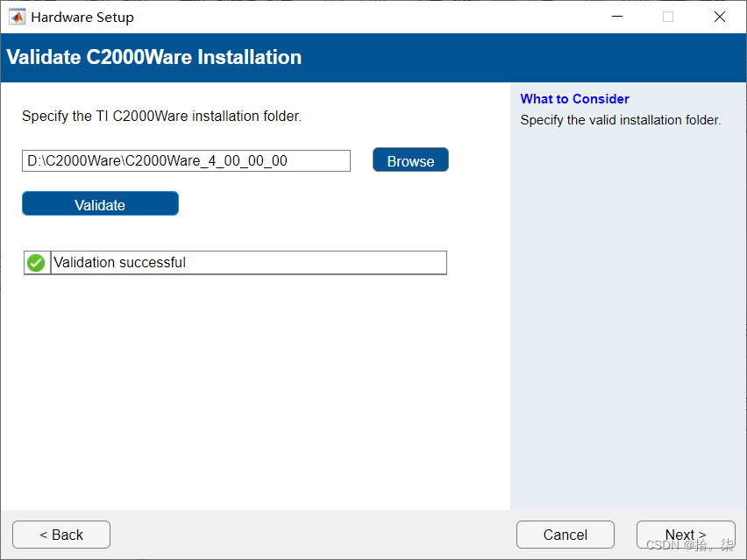Click the 'Hardware Setup' window title
This screenshot has width=747, height=560.
[82, 18]
